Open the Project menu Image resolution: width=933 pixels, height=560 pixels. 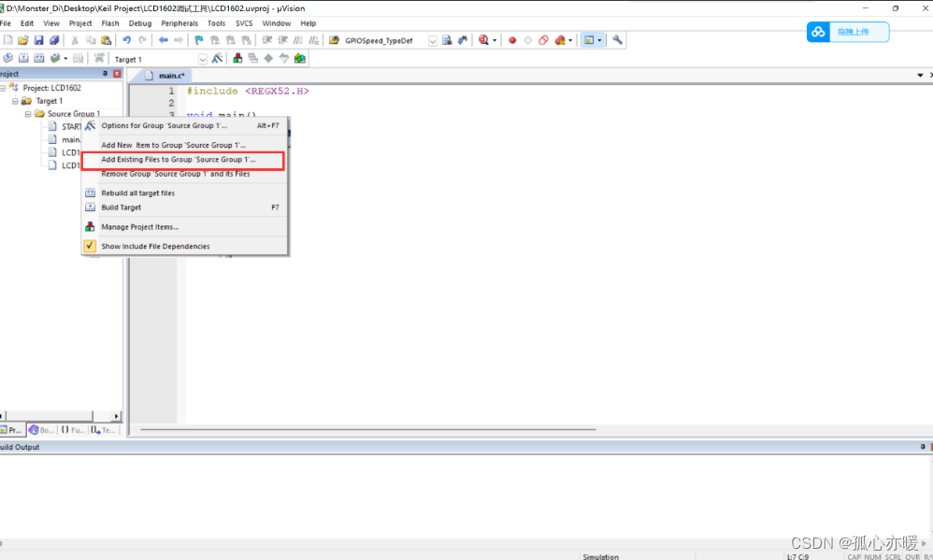(80, 23)
